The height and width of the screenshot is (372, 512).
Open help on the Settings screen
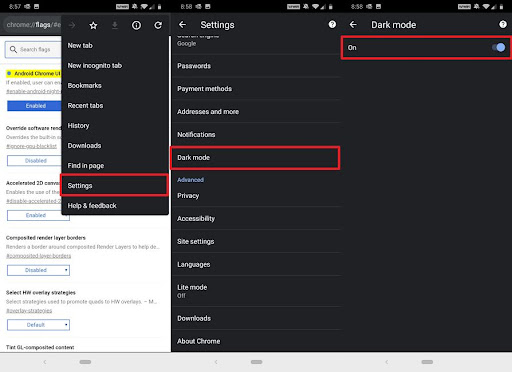pos(332,24)
